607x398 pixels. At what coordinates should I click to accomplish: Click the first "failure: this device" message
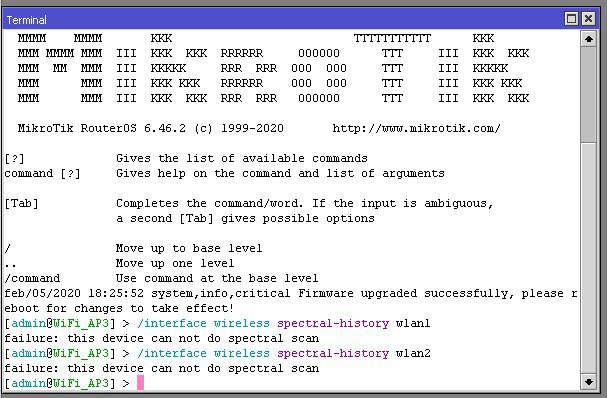161,338
